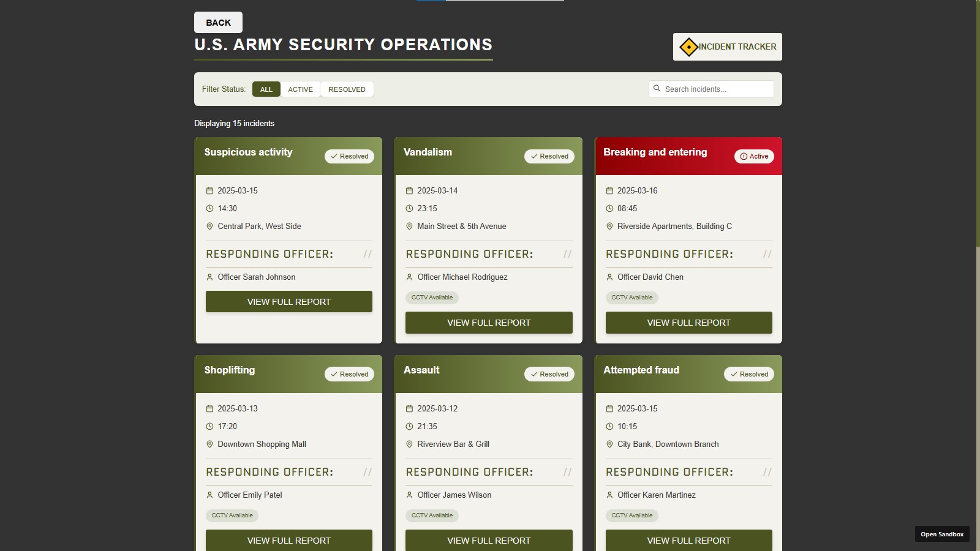980x551 pixels.
Task: Select the ALL status filter
Action: [x=266, y=89]
